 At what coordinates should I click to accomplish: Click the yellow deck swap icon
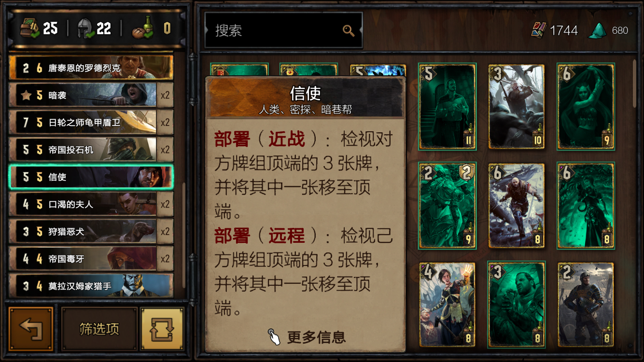(162, 329)
